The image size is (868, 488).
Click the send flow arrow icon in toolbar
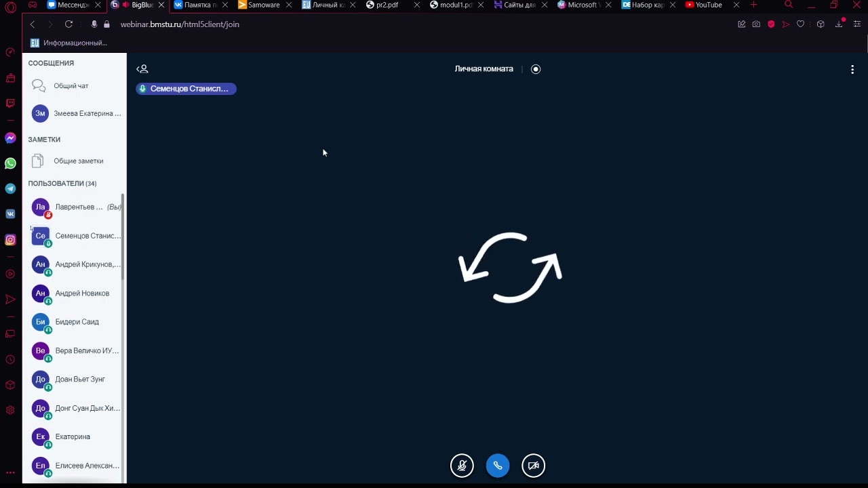(786, 24)
